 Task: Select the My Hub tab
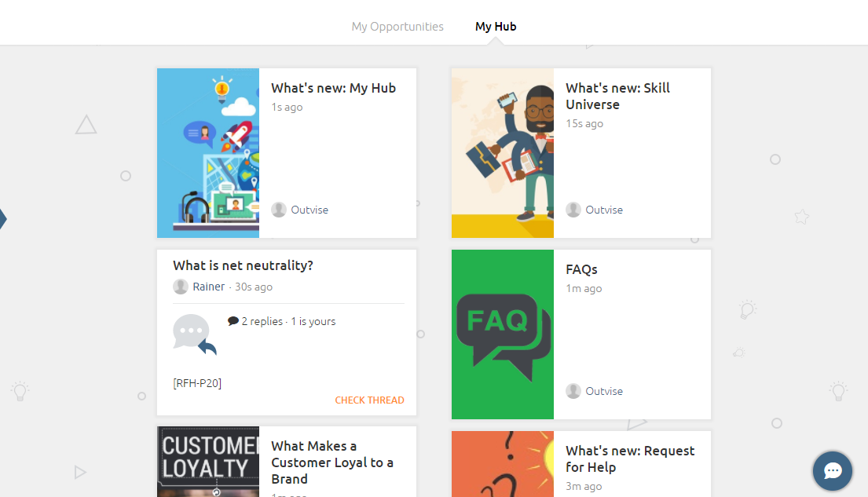point(496,27)
